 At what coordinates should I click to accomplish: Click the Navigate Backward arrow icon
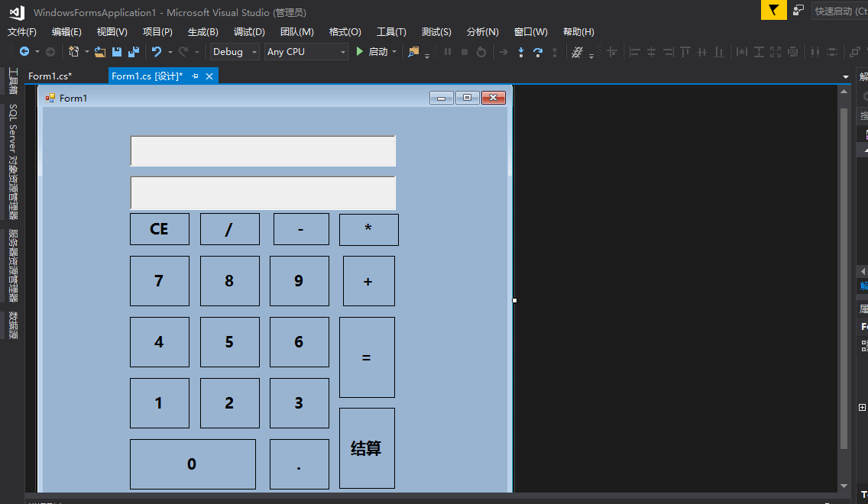[x=26, y=52]
